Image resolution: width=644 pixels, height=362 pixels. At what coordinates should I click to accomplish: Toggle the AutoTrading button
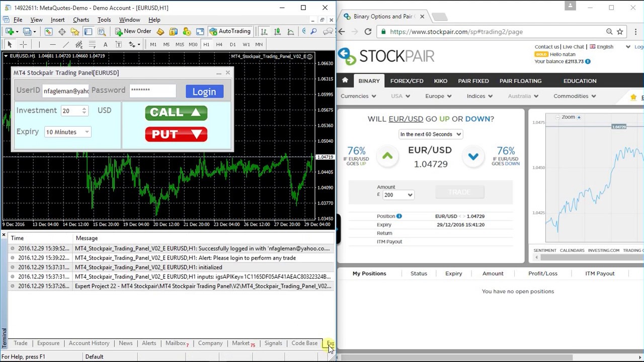click(x=230, y=31)
